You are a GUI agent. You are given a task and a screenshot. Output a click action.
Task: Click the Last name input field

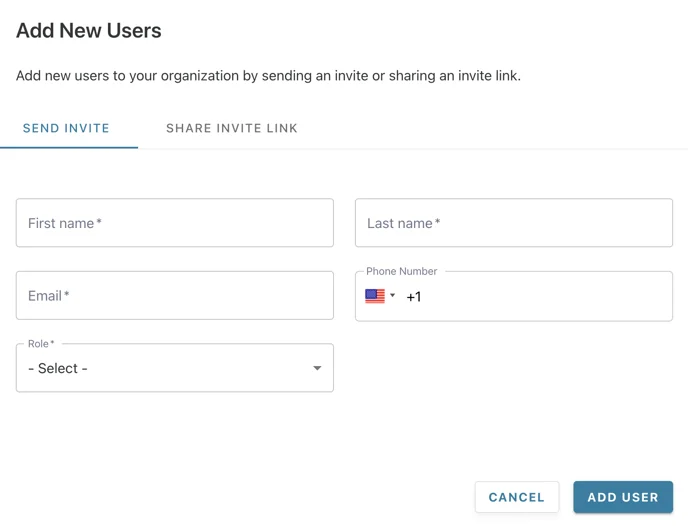pyautogui.click(x=514, y=223)
